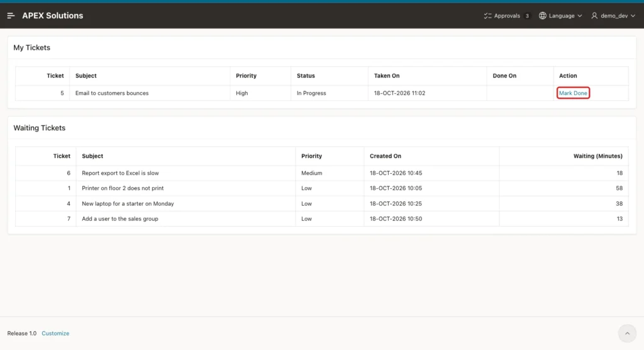Open the demo_dev account menu

pyautogui.click(x=613, y=16)
